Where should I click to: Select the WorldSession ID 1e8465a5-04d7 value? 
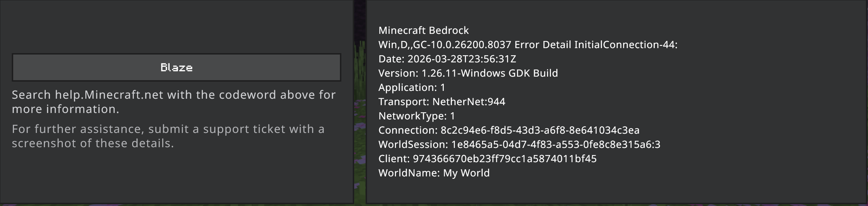556,144
